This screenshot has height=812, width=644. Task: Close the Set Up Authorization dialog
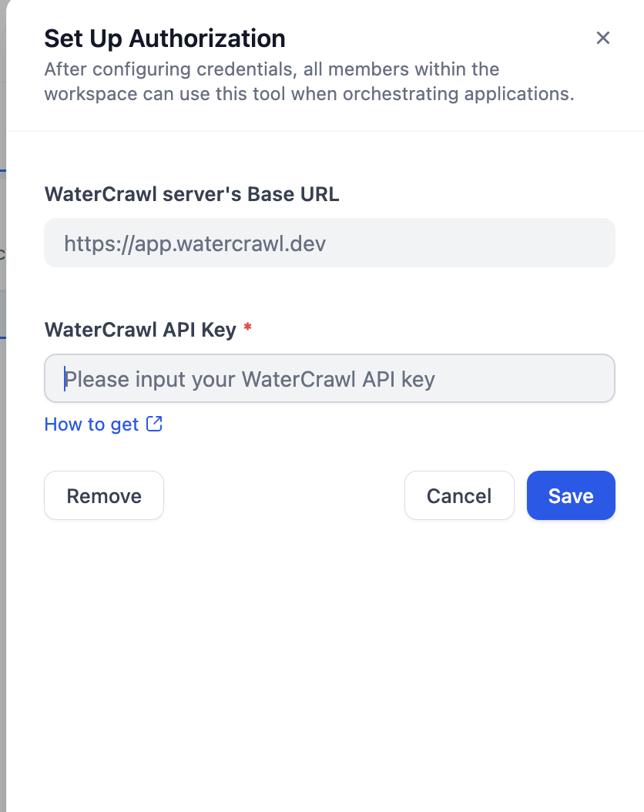(603, 38)
